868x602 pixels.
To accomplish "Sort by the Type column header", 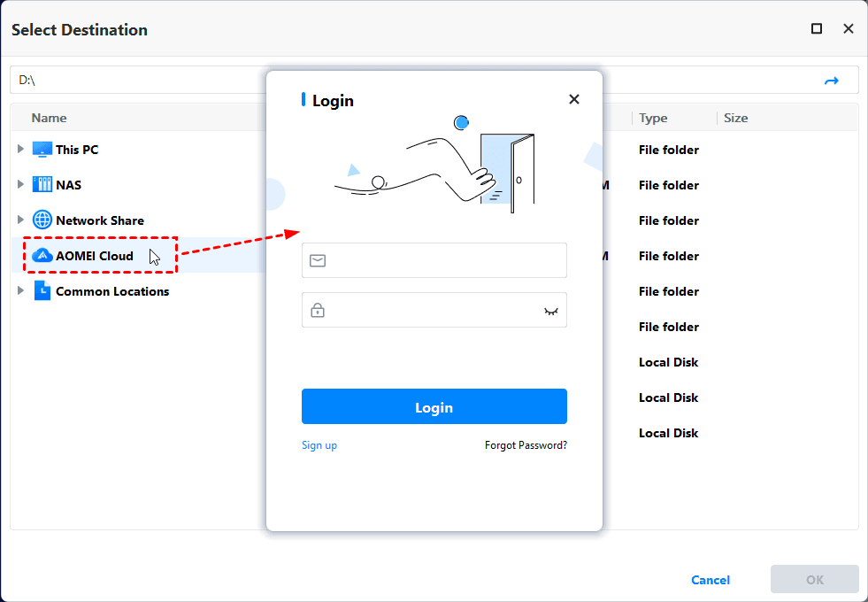I will pos(653,118).
